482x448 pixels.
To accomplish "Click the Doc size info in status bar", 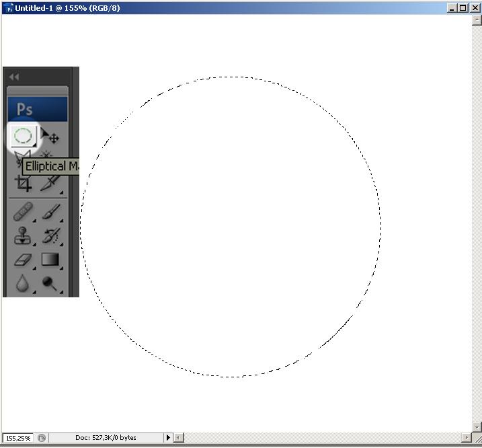I will (106, 438).
